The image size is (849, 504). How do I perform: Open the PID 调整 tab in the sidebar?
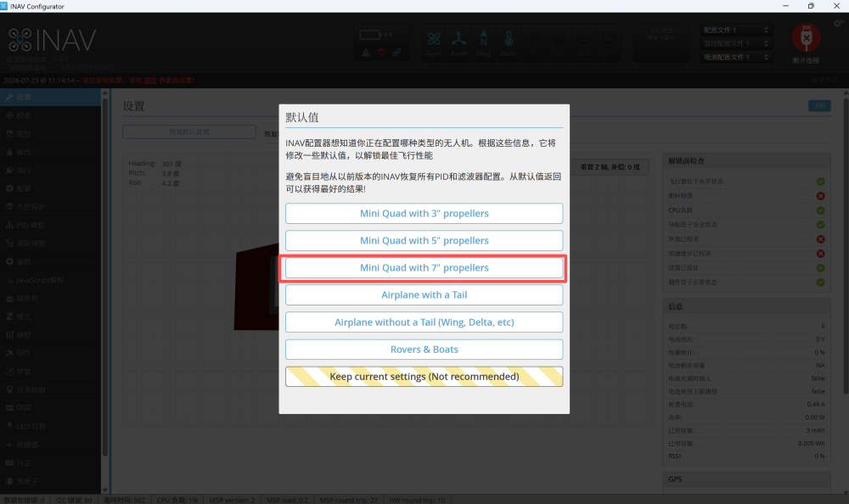[50, 225]
